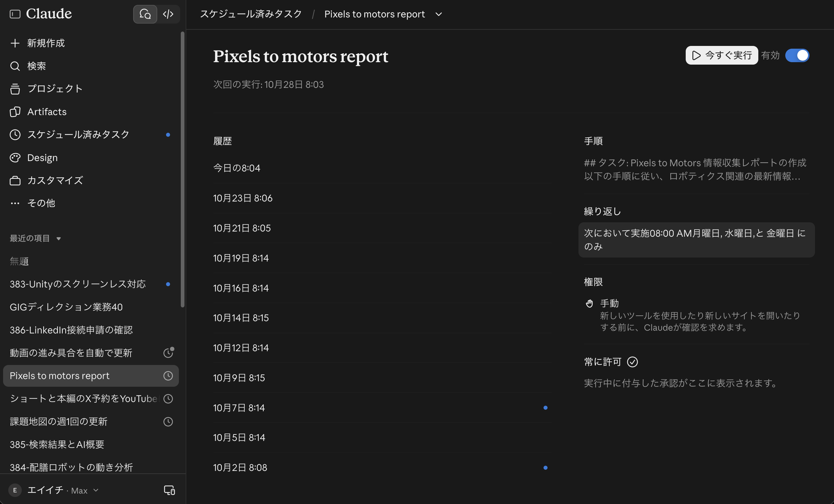Open Artifacts from the sidebar
The width and height of the screenshot is (834, 504).
tap(91, 112)
